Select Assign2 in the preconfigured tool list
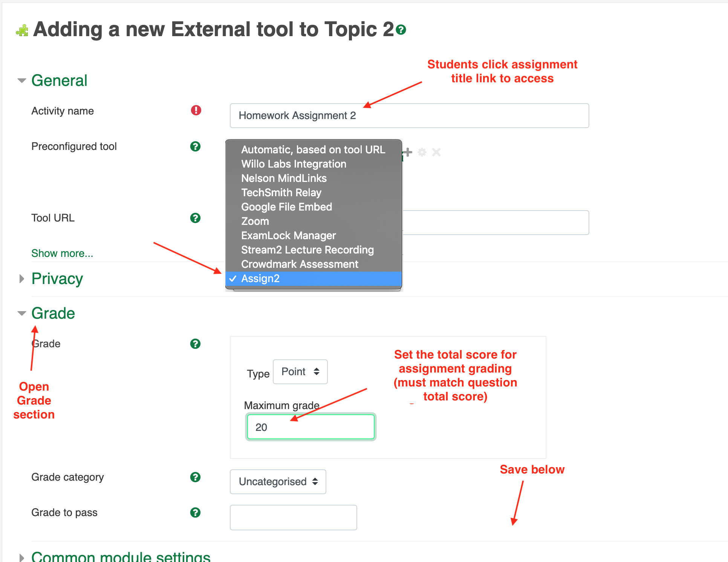Viewport: 728px width, 562px height. point(260,279)
